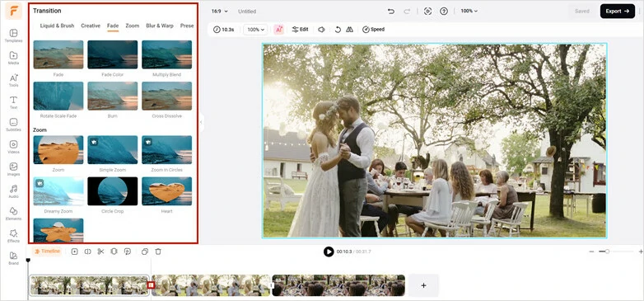Click the scissors icon in timeline toolbar

coord(100,252)
